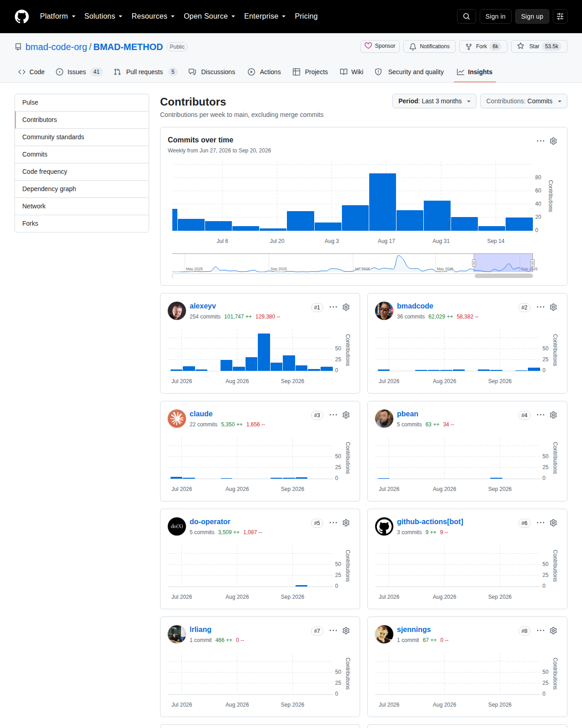The height and width of the screenshot is (728, 582).
Task: Open Notifications subscription button
Action: coord(429,46)
